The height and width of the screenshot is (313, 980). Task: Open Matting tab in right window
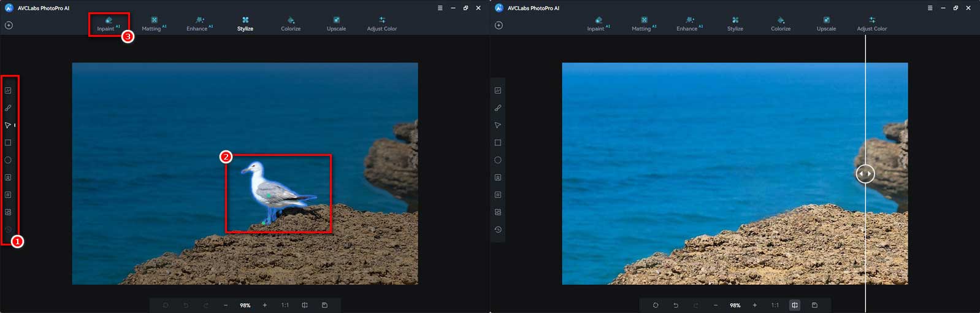pyautogui.click(x=644, y=24)
